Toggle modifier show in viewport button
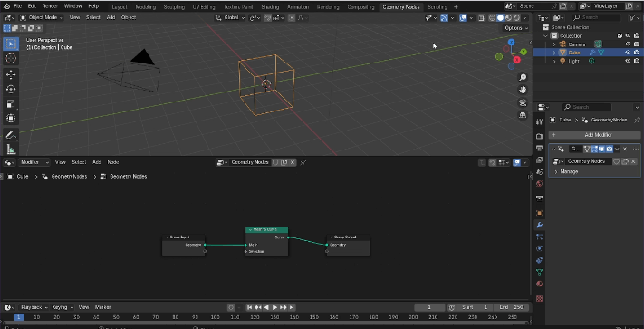 coord(601,150)
